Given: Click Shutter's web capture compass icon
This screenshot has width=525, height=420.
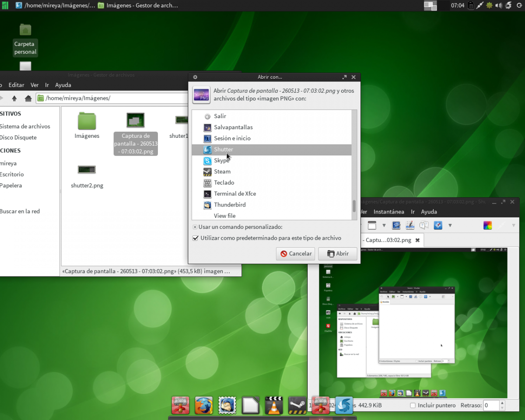Looking at the screenshot, I should click(438, 225).
